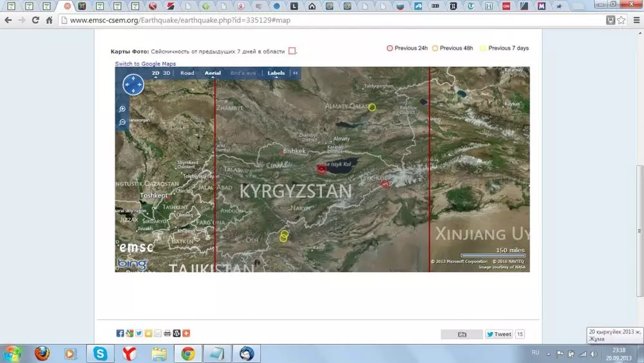Screen dimensions: 644x363
Task: Reload the page with the refresh button
Action: [x=35, y=20]
